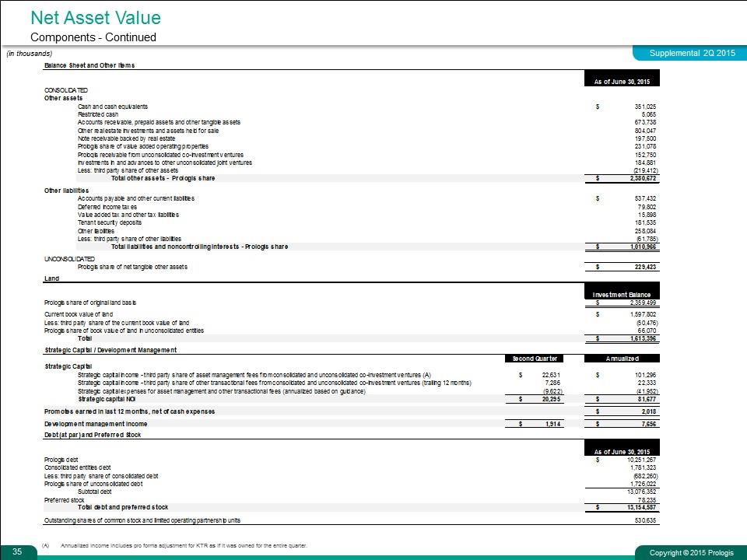747x560 pixels.
Task: Select land total value 1,613,396
Action: click(x=643, y=338)
